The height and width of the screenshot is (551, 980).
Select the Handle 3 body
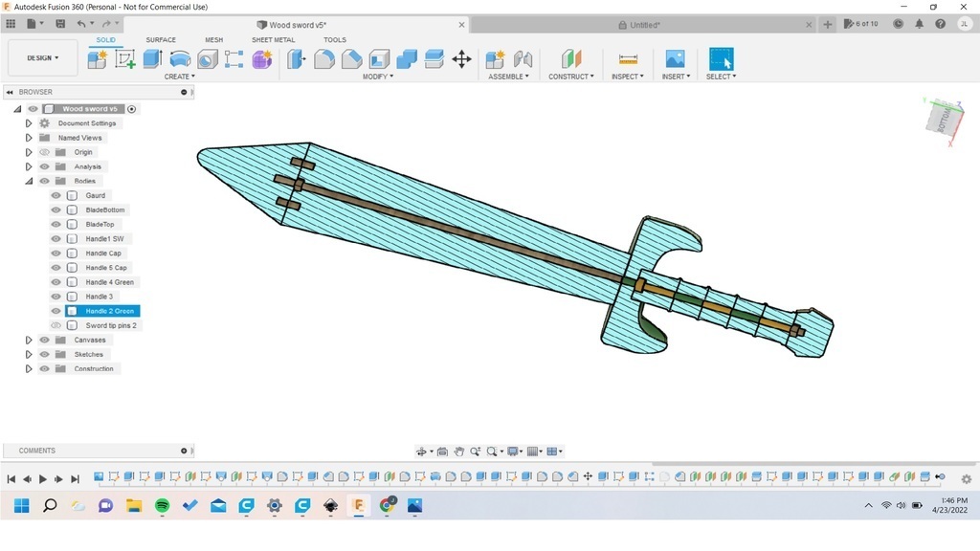pyautogui.click(x=99, y=297)
